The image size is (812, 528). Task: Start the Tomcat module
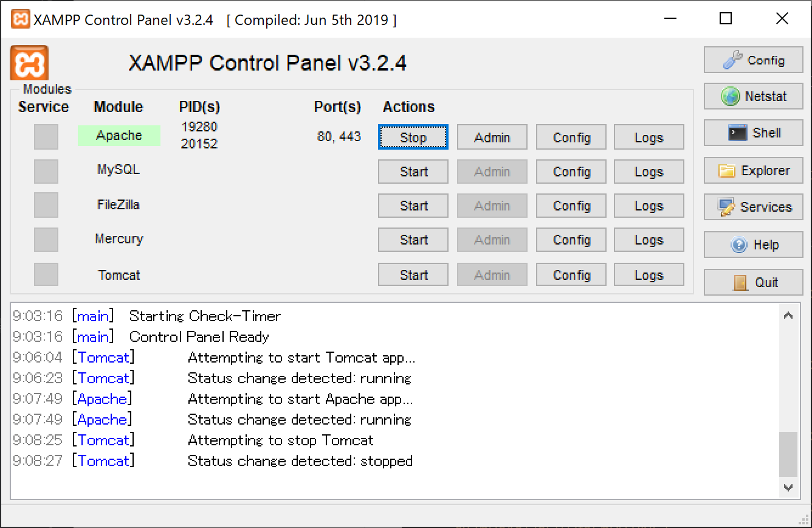coord(413,275)
